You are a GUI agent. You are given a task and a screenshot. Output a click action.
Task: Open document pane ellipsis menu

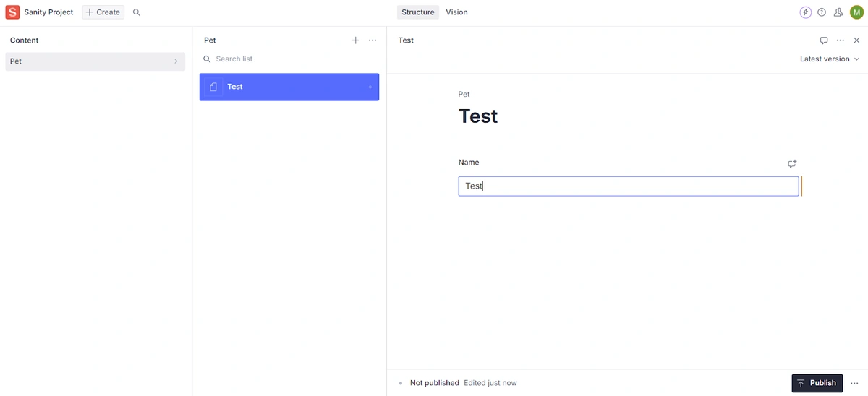(x=841, y=40)
